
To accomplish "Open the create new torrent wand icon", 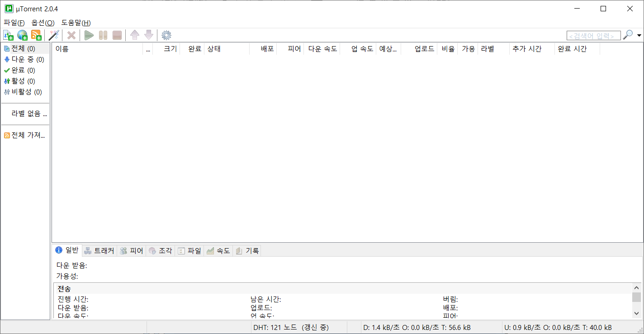I will (54, 35).
